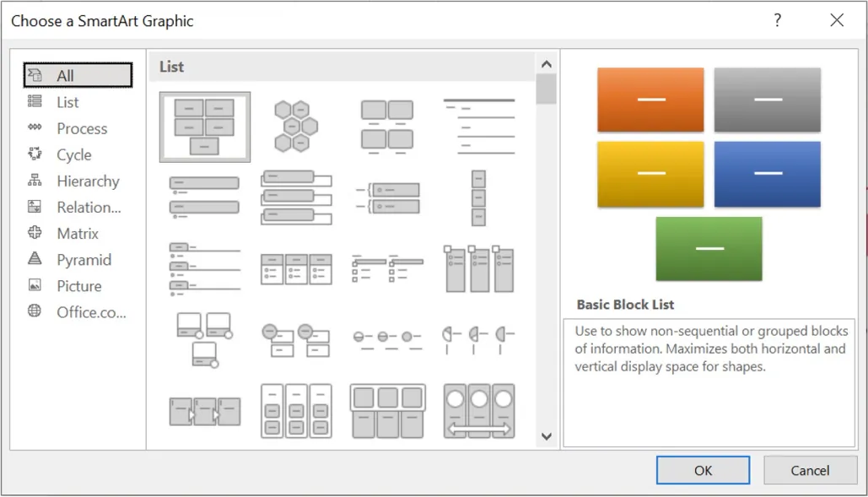Click OK to insert the SmartArt
The width and height of the screenshot is (868, 497).
coord(703,470)
